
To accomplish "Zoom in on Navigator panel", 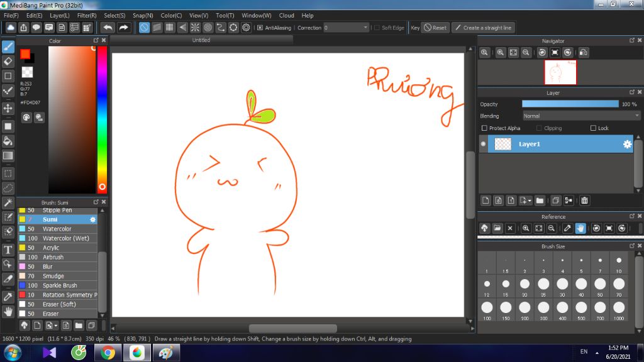I will click(x=500, y=53).
